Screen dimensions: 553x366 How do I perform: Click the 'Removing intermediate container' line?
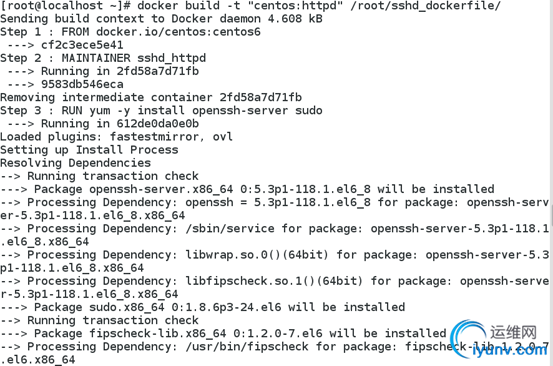151,97
